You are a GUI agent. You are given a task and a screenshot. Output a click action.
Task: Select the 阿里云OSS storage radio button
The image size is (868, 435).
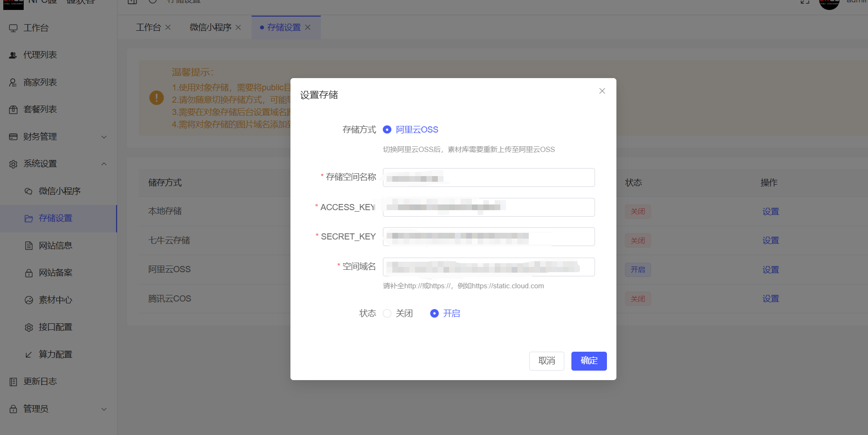[x=387, y=130]
